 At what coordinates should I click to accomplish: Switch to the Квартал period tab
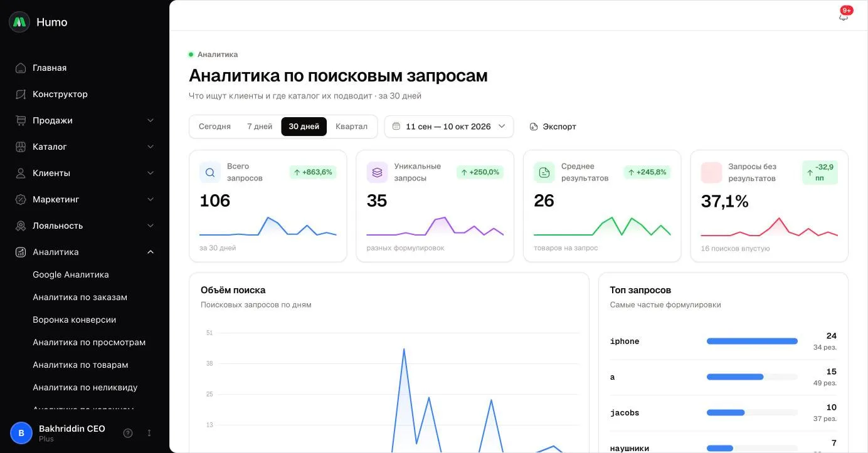351,127
